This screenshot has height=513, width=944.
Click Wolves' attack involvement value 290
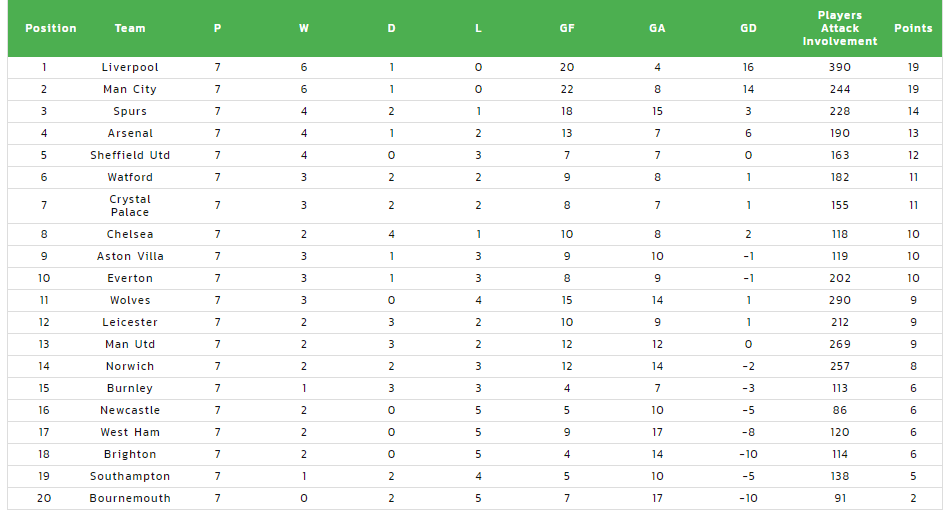click(839, 300)
